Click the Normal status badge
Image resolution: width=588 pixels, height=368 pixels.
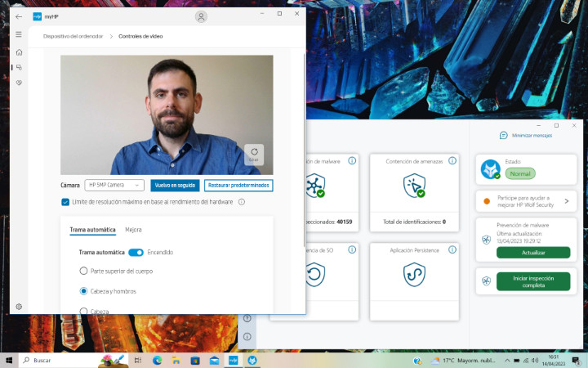[520, 173]
